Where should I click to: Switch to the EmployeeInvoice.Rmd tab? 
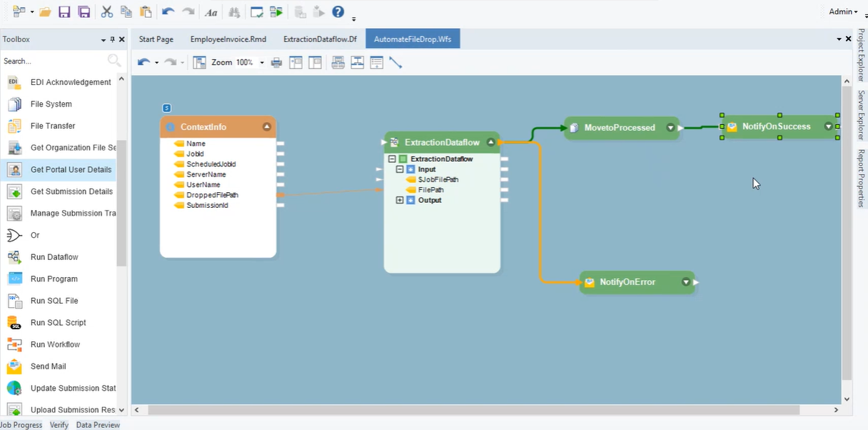point(228,39)
